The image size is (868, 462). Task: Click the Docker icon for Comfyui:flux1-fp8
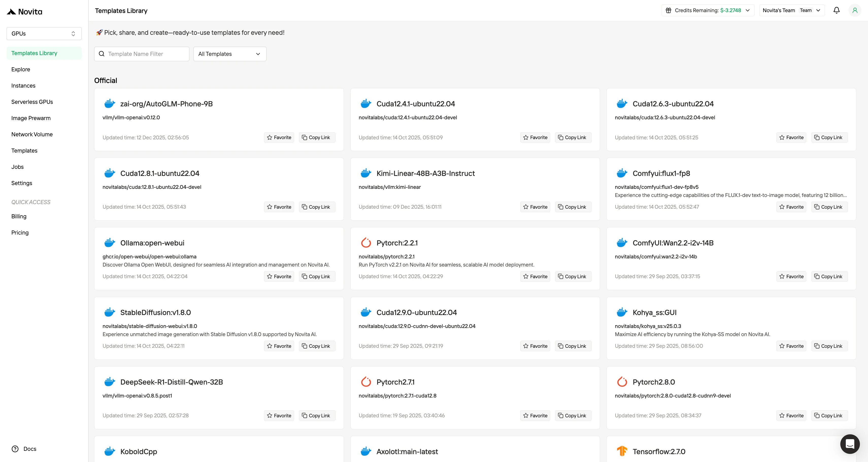[x=622, y=173]
